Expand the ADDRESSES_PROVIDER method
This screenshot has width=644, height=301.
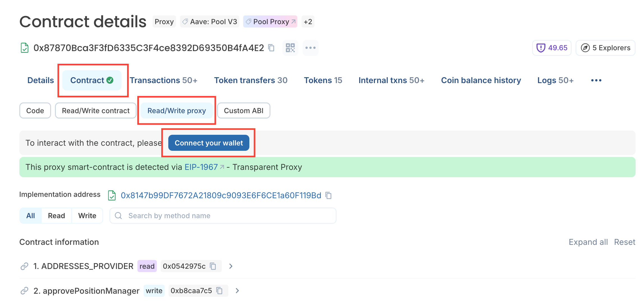(x=231, y=266)
